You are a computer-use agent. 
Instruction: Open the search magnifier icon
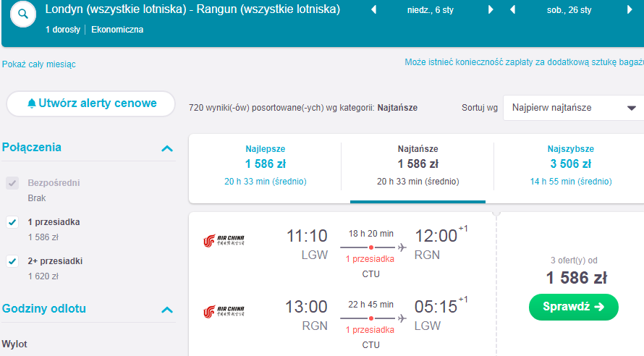[x=23, y=14]
